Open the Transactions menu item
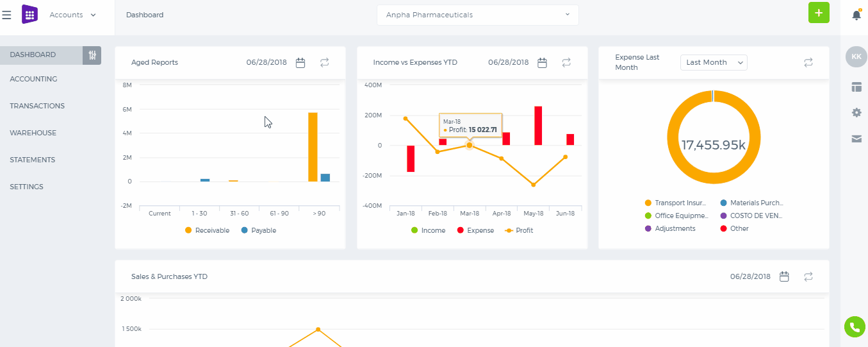Screen dimensions: 868x347 (x=37, y=106)
